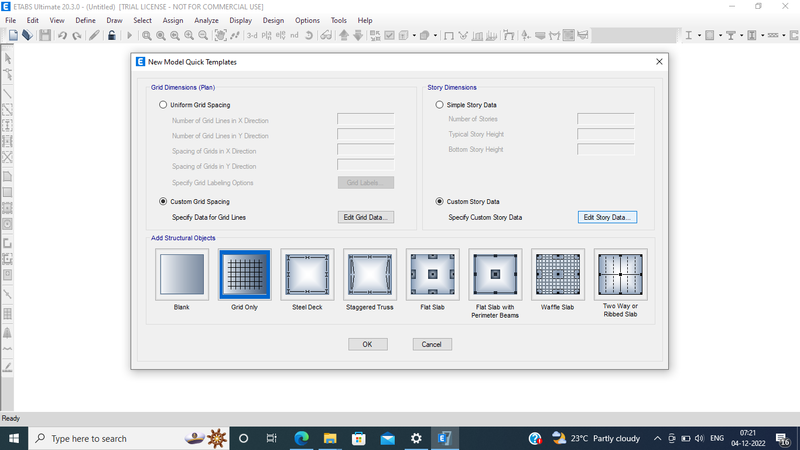Click the Show Undeformed Shape icon
The height and width of the screenshot is (450, 800).
(448, 35)
